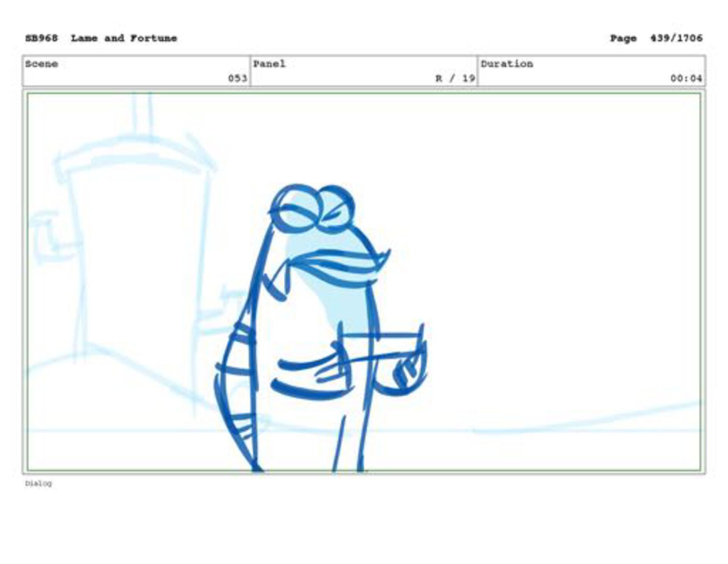The image size is (728, 564).
Task: Click the panel value 'R / 19'
Action: 455,79
